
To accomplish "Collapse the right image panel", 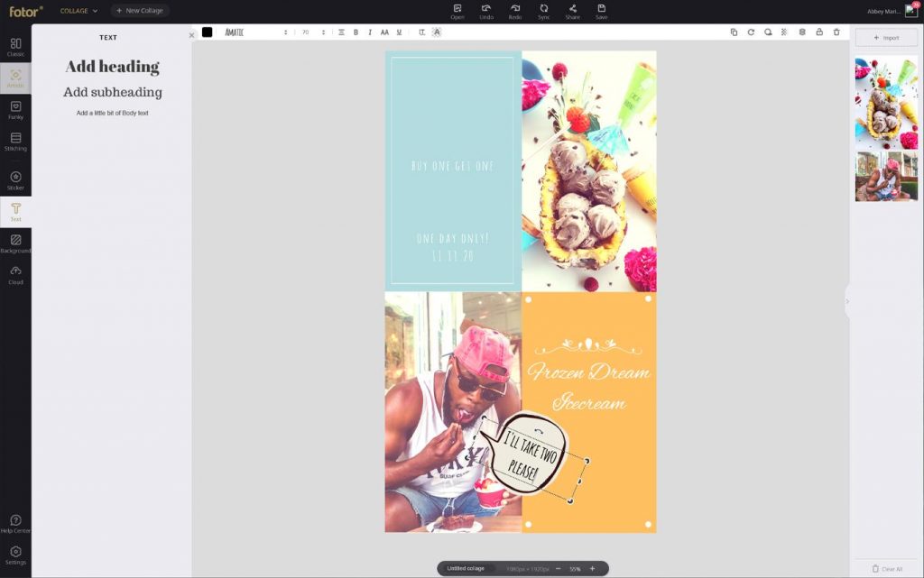I will 847,301.
